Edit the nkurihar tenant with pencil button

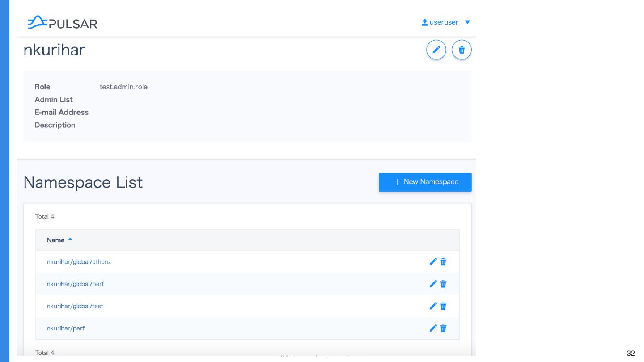436,50
